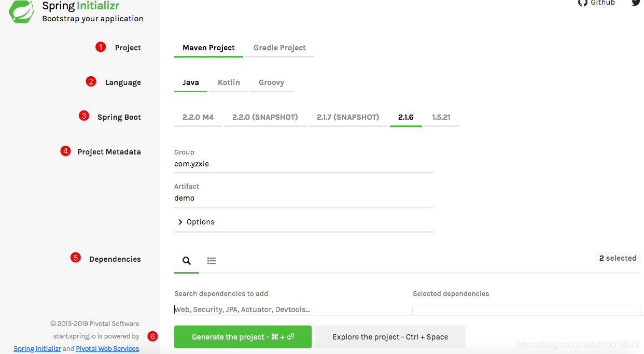Select the search dependencies magnifier icon
644x354 pixels.
[x=187, y=261]
